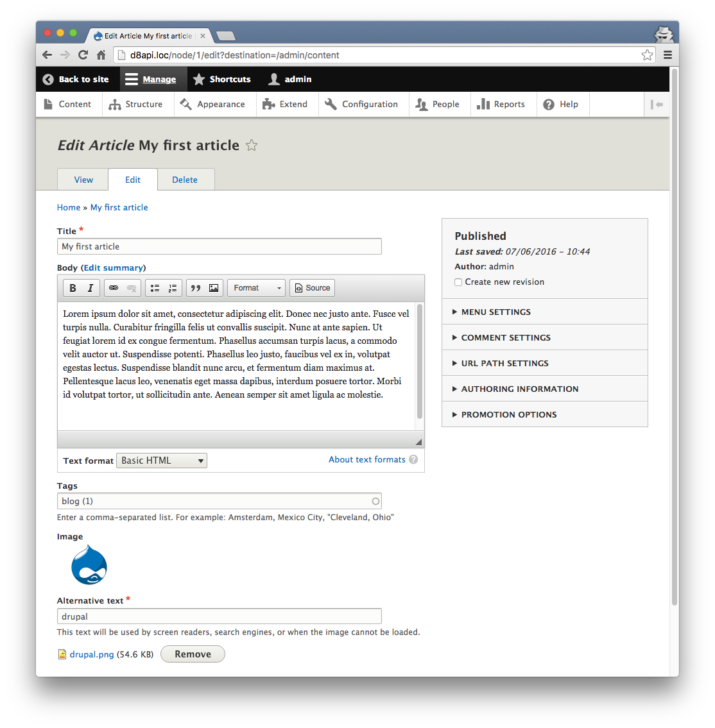
Task: Insert a bulleted list
Action: 155,288
